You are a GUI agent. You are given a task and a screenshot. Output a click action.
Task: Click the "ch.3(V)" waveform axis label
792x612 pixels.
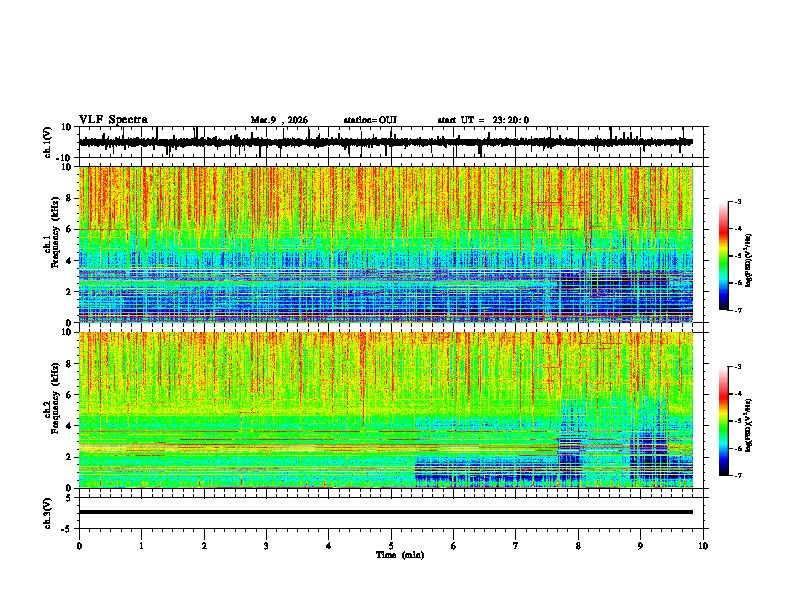48,513
